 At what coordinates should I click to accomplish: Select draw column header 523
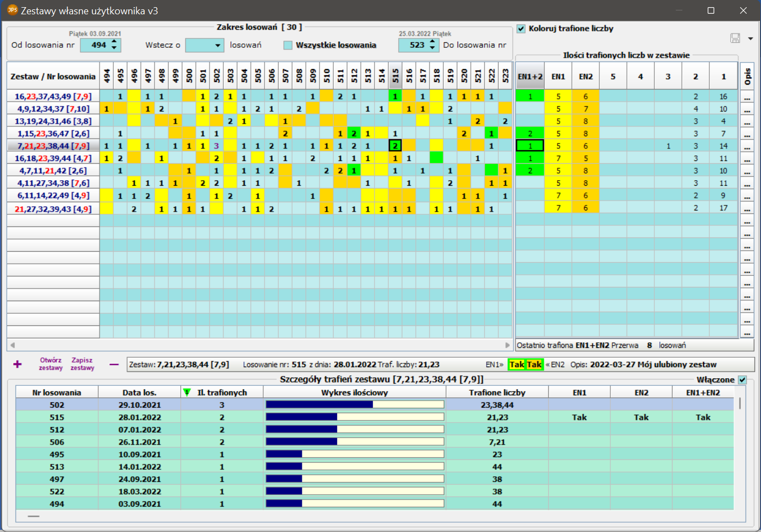(505, 76)
